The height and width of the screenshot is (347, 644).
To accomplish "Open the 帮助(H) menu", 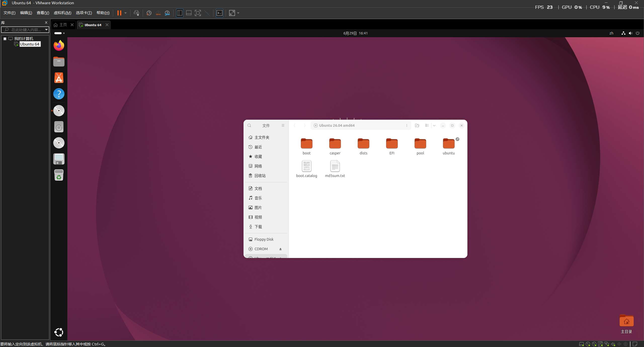I will (103, 13).
